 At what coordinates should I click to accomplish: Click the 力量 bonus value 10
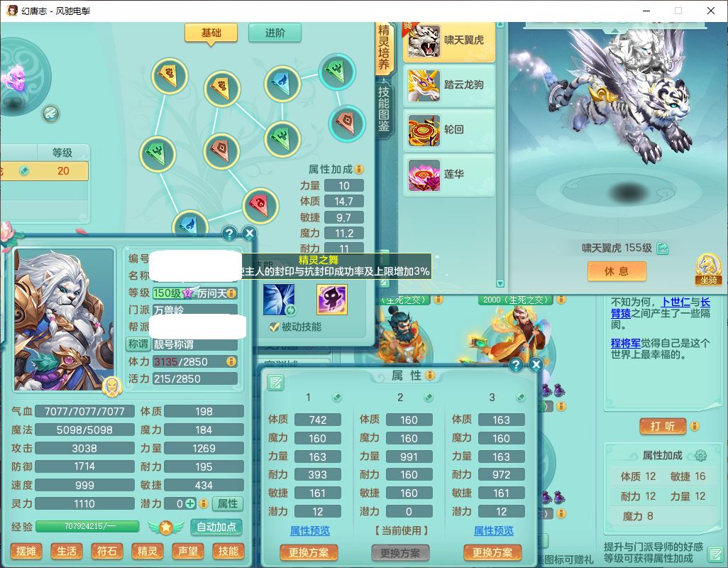pos(343,186)
